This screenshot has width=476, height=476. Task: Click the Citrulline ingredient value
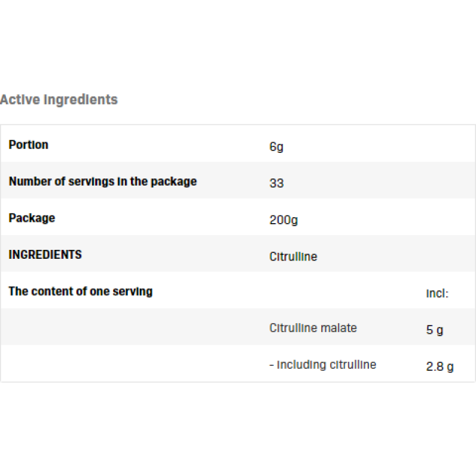point(293,257)
